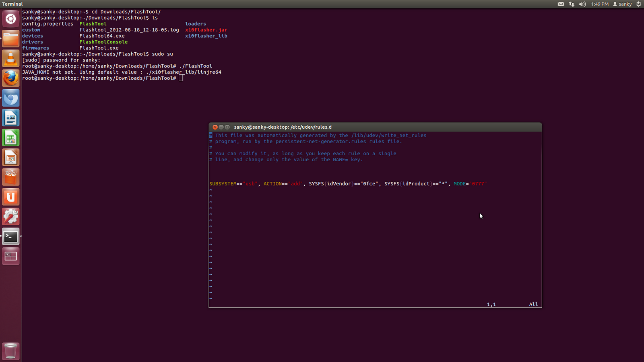Screen dimensions: 644x362
Task: Open the sanky user menu
Action: 622,4
